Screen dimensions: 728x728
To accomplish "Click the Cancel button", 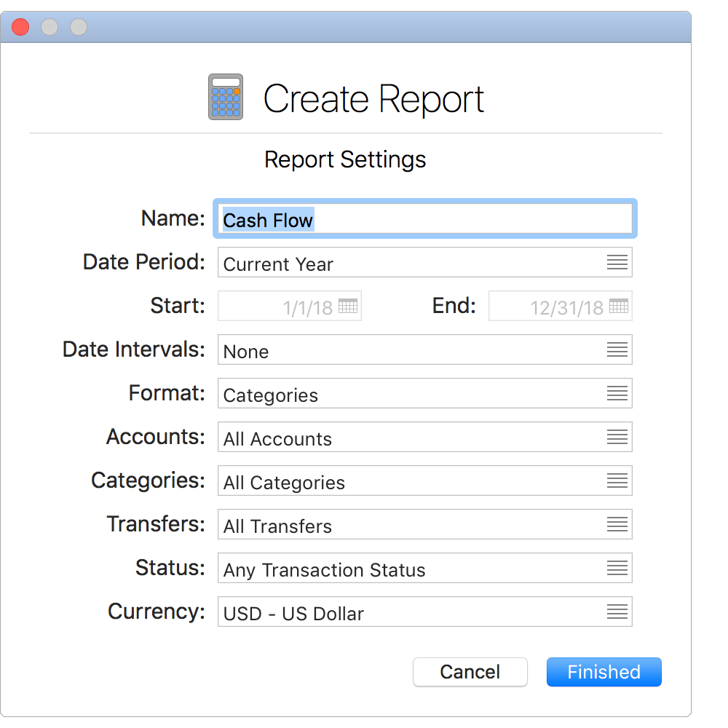I will point(470,672).
